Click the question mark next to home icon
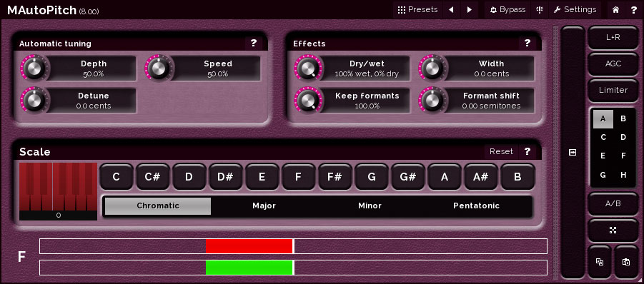This screenshot has height=284, width=644. (x=634, y=10)
